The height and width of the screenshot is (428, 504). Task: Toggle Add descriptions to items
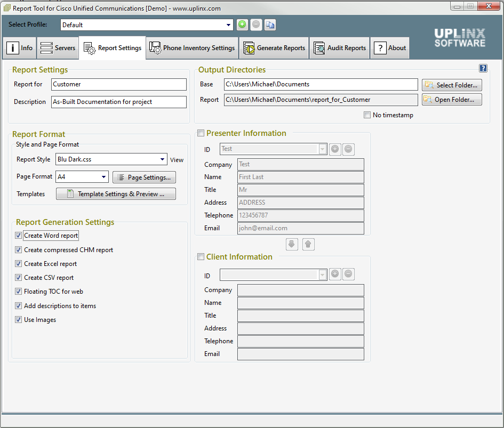pos(18,305)
